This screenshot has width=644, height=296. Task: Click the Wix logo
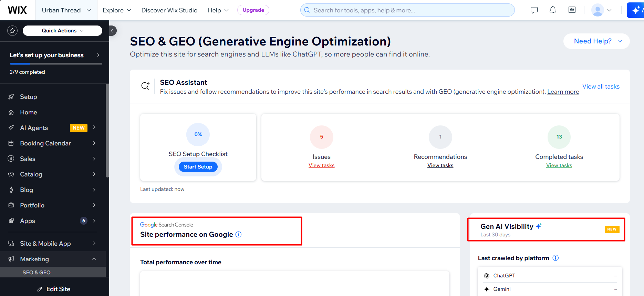(x=17, y=10)
